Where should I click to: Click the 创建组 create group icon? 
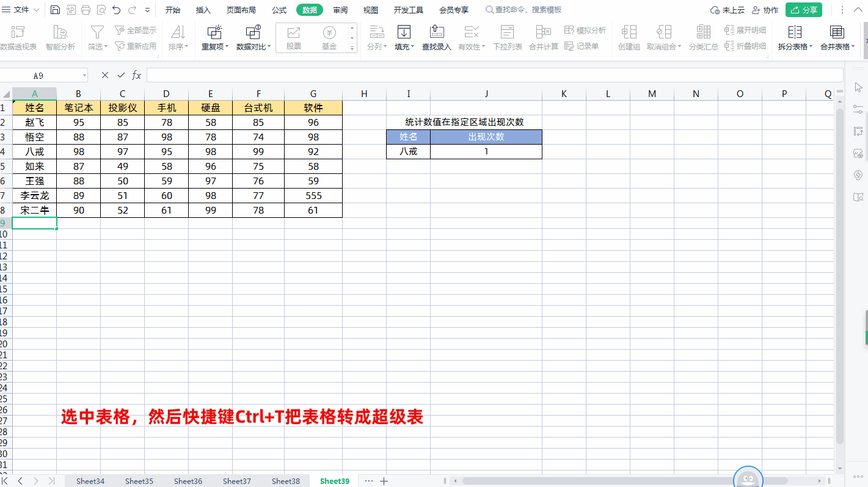coord(629,38)
